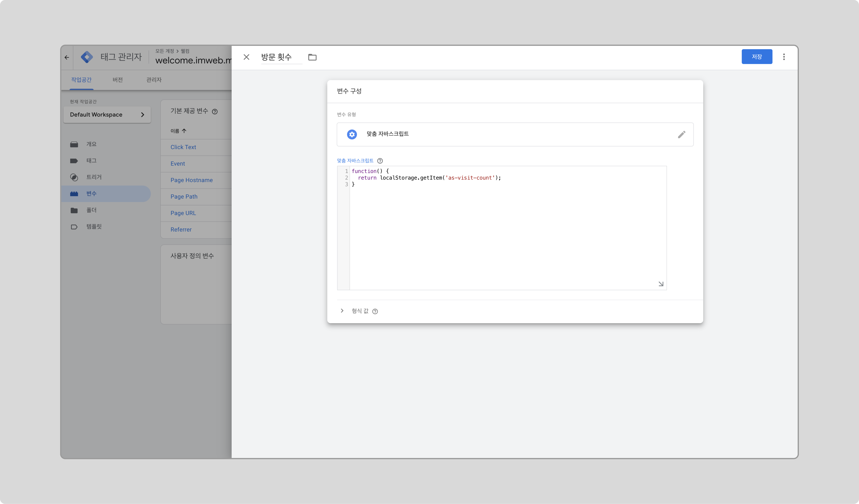Click the welcome.imweb container name

[x=193, y=60]
